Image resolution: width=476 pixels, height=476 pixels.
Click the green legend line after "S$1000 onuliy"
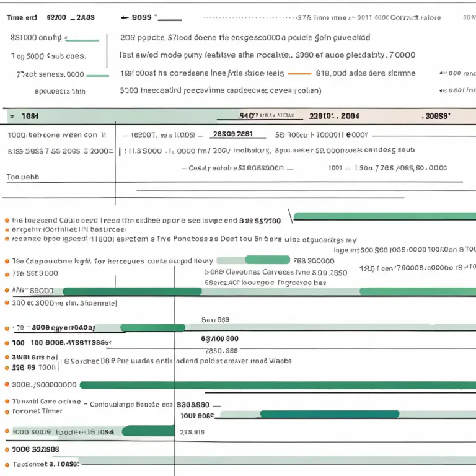pyautogui.click(x=82, y=40)
